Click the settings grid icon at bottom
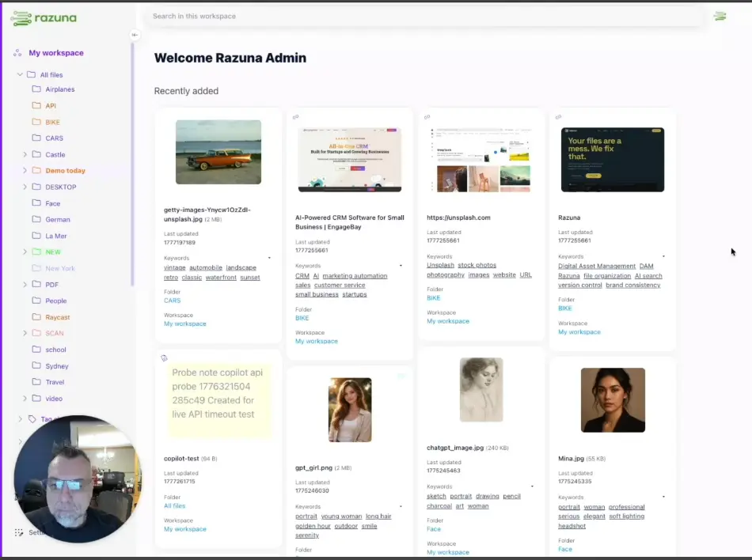Screen dimensions: 752x560 [x=19, y=532]
